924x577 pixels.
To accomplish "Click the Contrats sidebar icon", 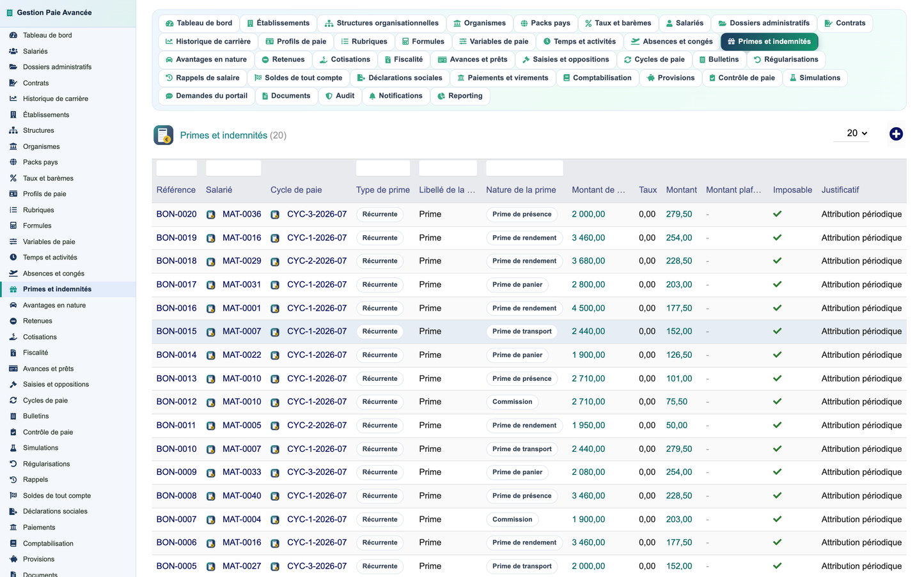I will point(13,83).
